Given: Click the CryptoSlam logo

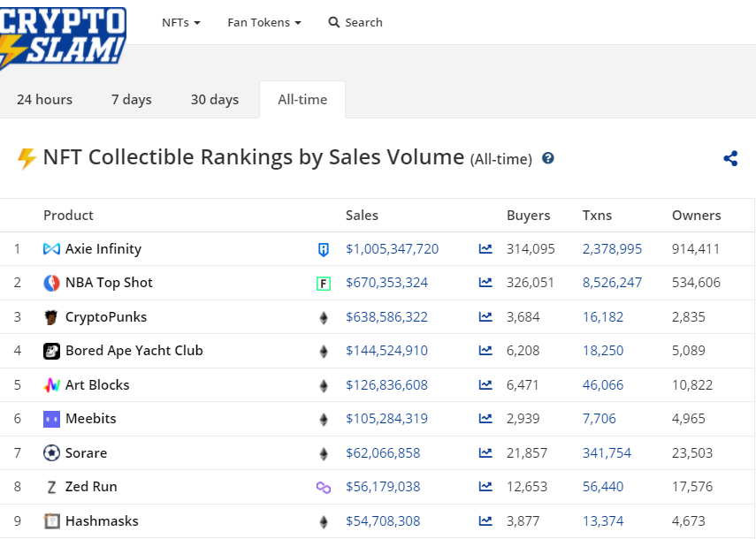Looking at the screenshot, I should click(63, 38).
